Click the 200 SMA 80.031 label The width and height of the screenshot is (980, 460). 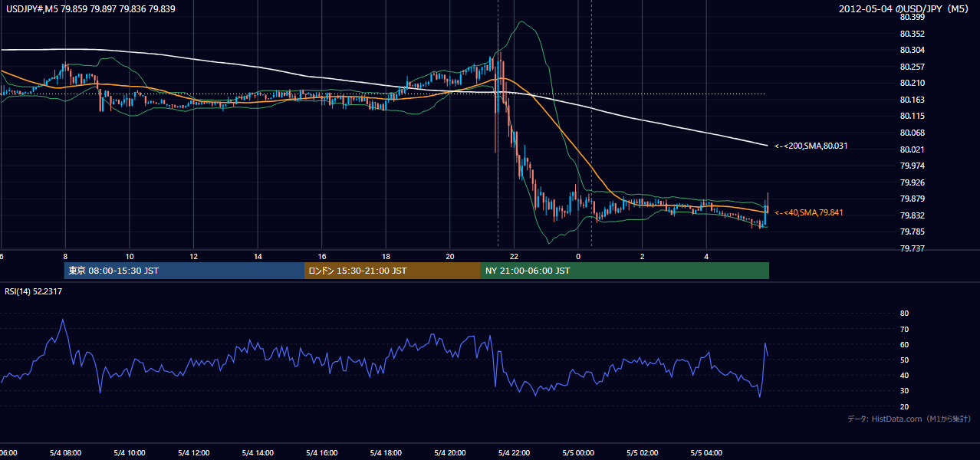pyautogui.click(x=811, y=146)
